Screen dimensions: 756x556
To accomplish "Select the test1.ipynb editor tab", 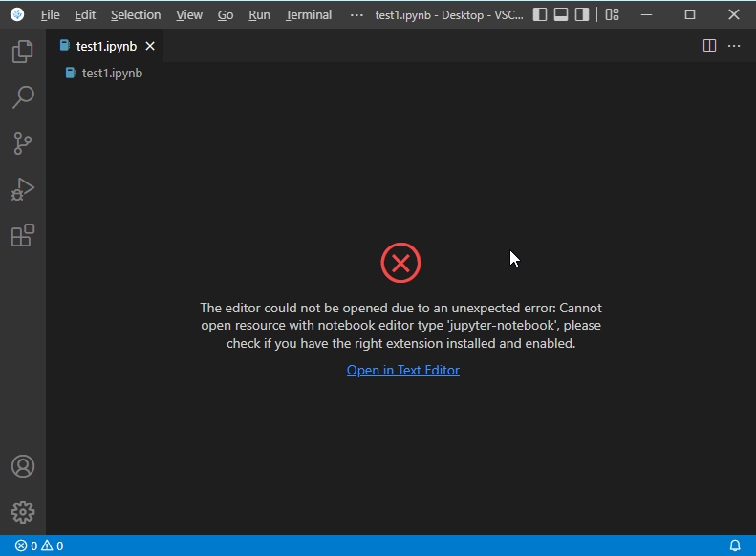I will click(x=105, y=46).
